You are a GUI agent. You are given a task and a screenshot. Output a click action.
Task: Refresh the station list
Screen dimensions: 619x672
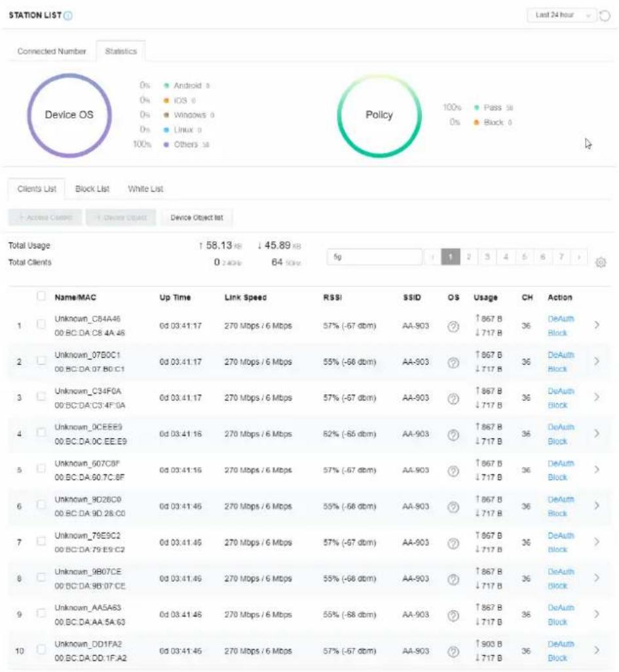(x=605, y=16)
